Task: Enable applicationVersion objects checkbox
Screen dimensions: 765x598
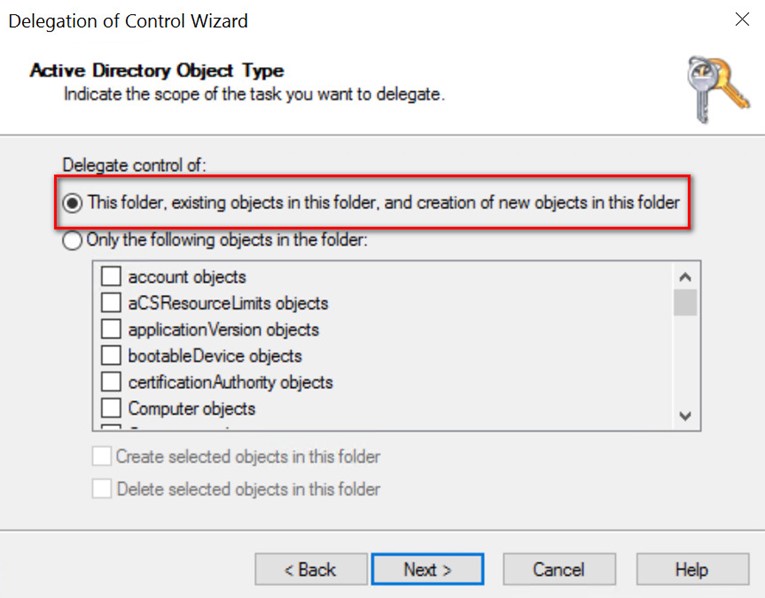Action: click(111, 329)
